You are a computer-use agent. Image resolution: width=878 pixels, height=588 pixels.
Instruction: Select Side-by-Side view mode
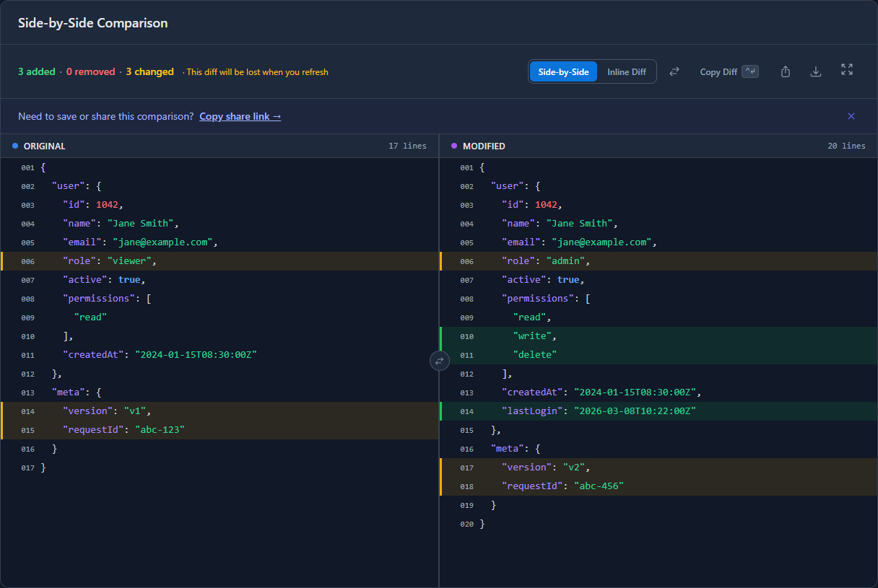pyautogui.click(x=563, y=71)
